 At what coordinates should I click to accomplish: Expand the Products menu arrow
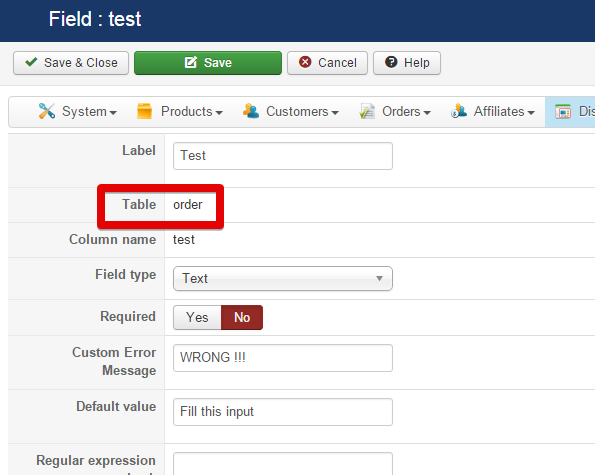(219, 113)
